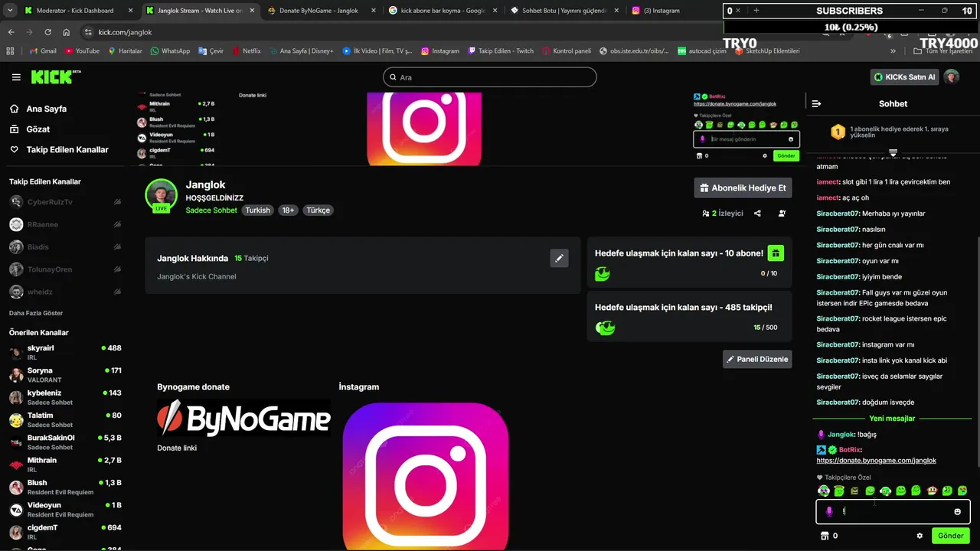
Task: Click the Paneli Düzenle button
Action: click(757, 359)
